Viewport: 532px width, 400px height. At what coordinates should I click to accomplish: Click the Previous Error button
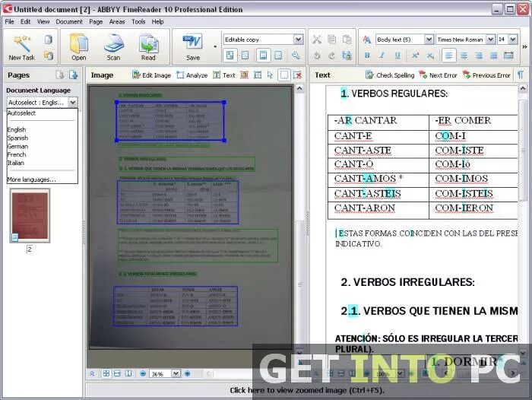(486, 75)
